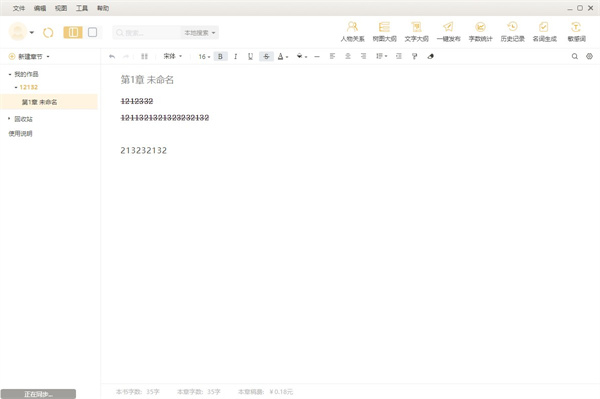The height and width of the screenshot is (399, 600).
Task: Open the 文件 menu
Action: click(19, 8)
